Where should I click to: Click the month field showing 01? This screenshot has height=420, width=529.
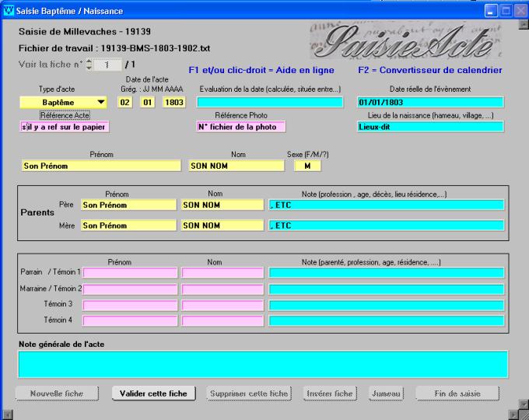(x=148, y=102)
